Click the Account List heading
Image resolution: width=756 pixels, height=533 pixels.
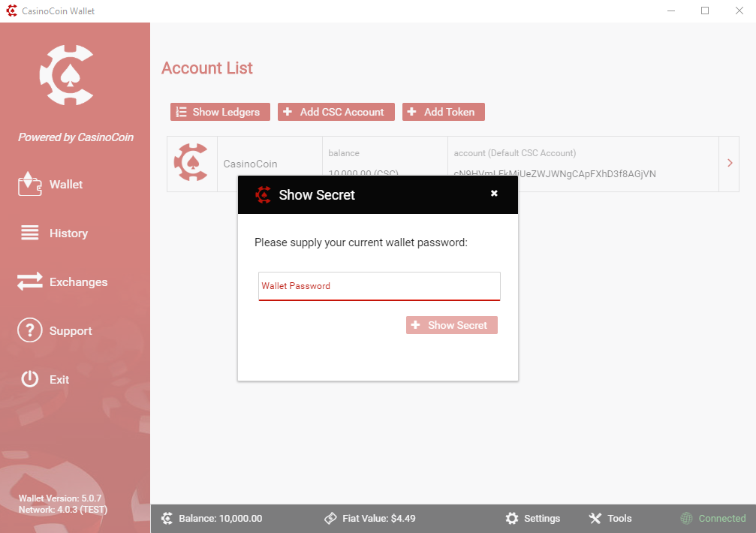tap(207, 68)
